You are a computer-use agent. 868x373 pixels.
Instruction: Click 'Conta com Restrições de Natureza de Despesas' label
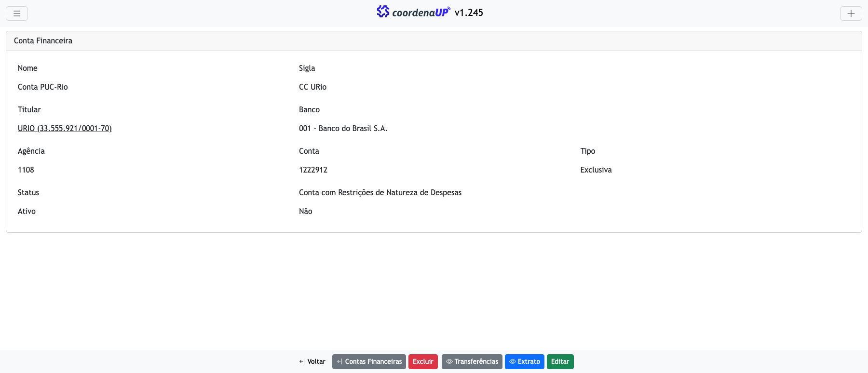click(x=380, y=192)
